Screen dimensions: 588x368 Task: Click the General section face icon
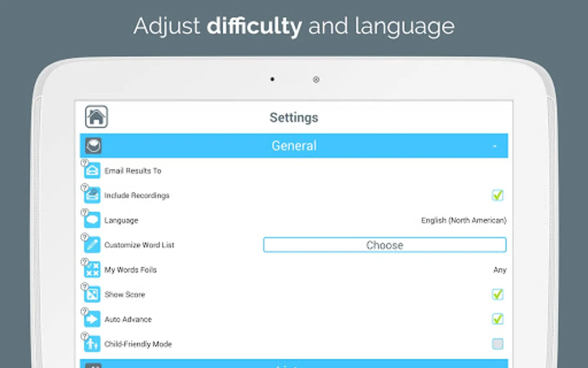tap(93, 146)
